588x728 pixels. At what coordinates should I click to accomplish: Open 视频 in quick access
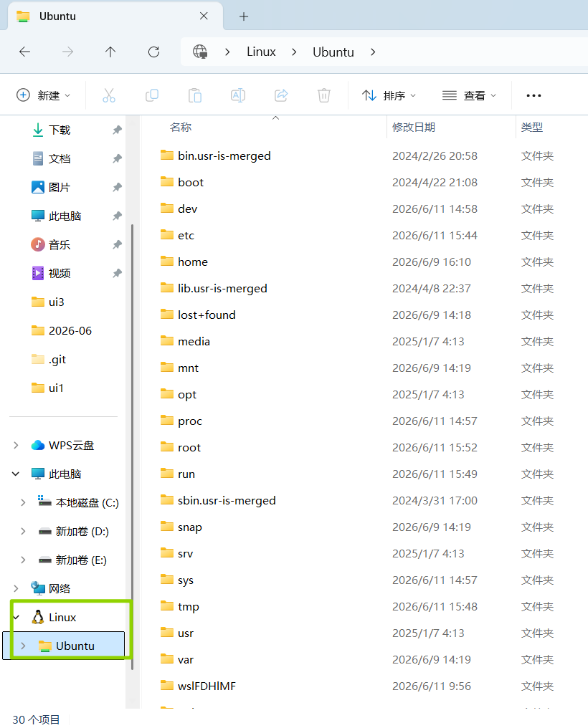pyautogui.click(x=60, y=274)
